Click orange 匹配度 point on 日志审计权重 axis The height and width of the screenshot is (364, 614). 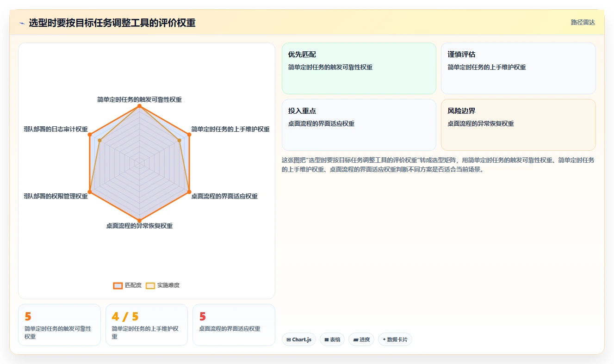tap(90, 135)
